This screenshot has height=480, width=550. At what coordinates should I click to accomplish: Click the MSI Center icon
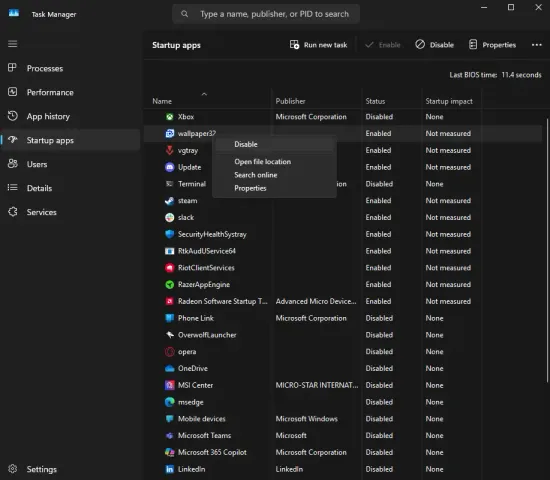[169, 385]
